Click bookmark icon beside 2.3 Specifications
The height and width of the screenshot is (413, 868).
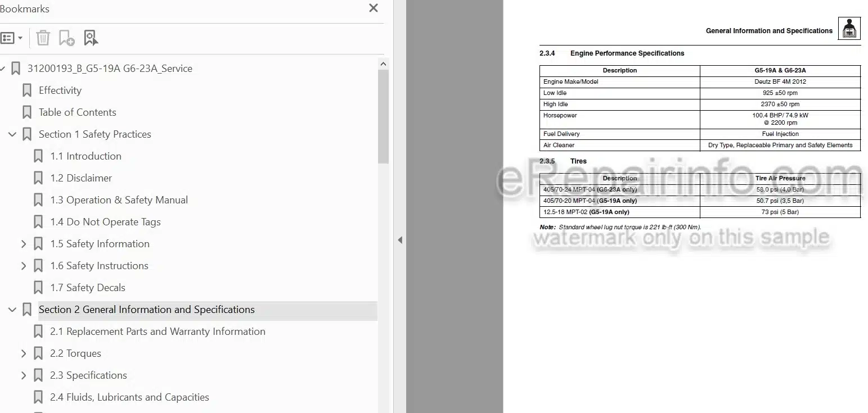tap(38, 375)
